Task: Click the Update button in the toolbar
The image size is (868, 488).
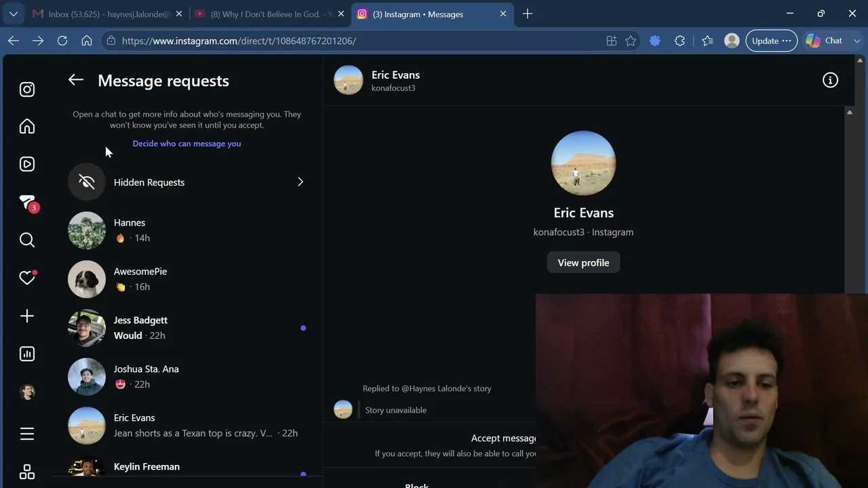Action: (771, 41)
